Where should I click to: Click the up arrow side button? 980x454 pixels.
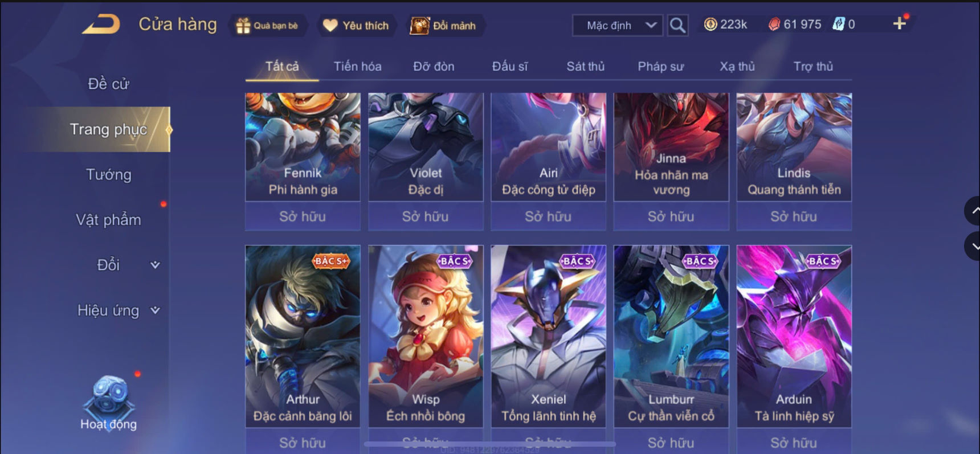pos(973,211)
